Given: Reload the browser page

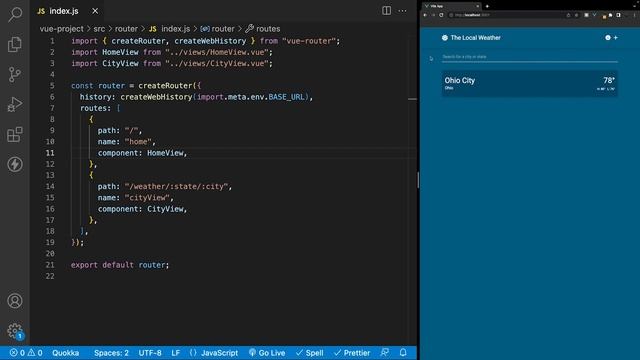Looking at the screenshot, I should (x=441, y=15).
